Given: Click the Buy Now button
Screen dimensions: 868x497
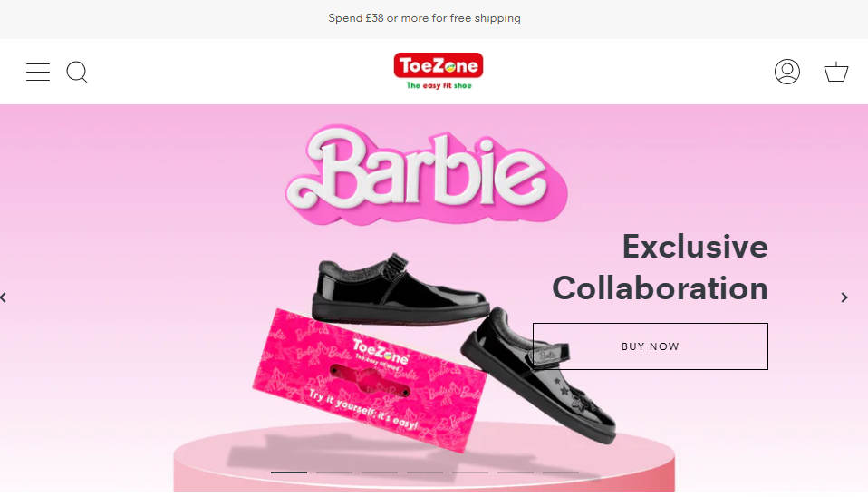Looking at the screenshot, I should [x=650, y=346].
